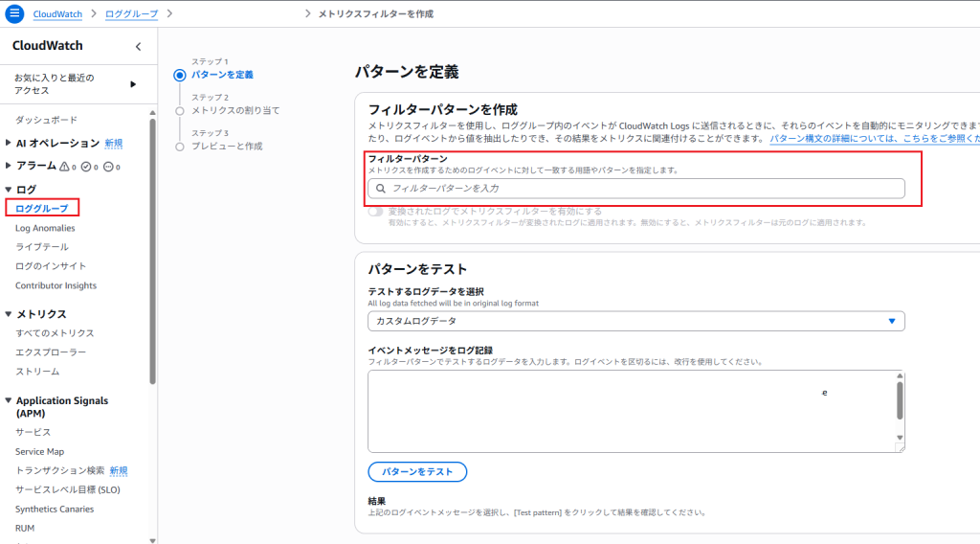Screen dimensions: 980x544
Task: Expand the アラーム section
Action: 8,166
